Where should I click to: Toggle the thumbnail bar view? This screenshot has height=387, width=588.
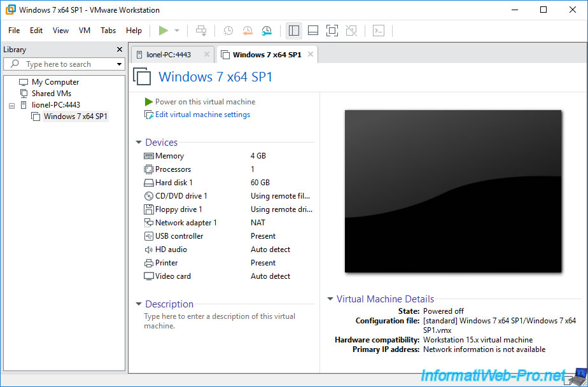coord(312,31)
